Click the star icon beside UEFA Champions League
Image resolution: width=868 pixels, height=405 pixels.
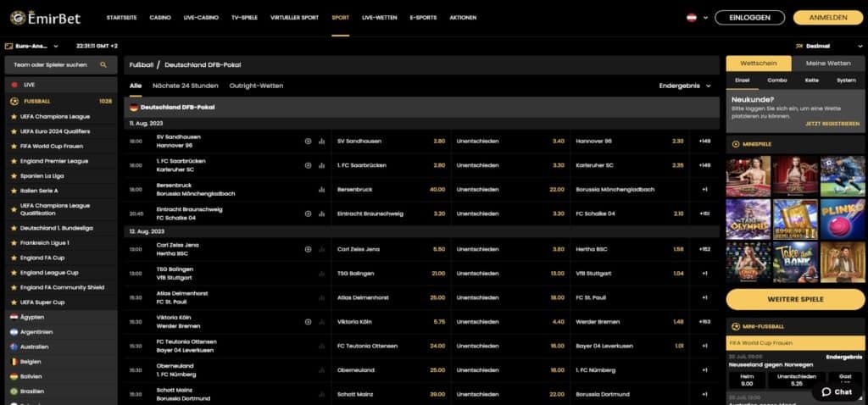tap(14, 117)
